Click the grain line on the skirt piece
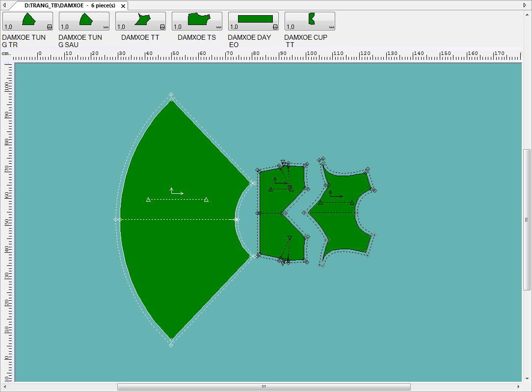Screen dimensions: 532x392 [177, 200]
